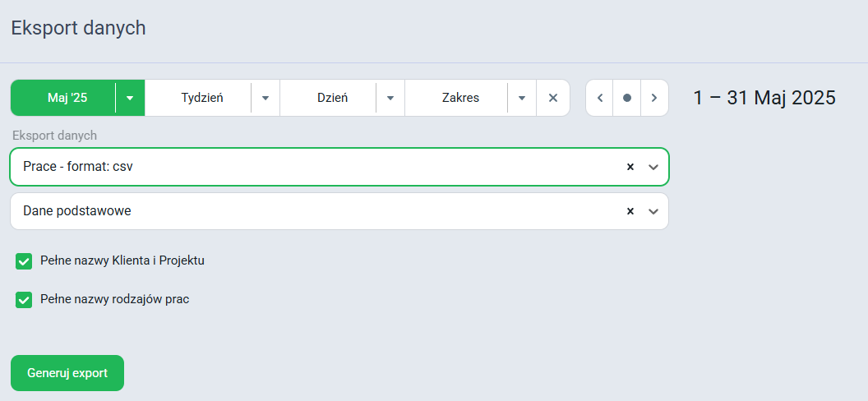Clear the 'Dane podstawowe' selection
The width and height of the screenshot is (868, 401).
point(630,211)
